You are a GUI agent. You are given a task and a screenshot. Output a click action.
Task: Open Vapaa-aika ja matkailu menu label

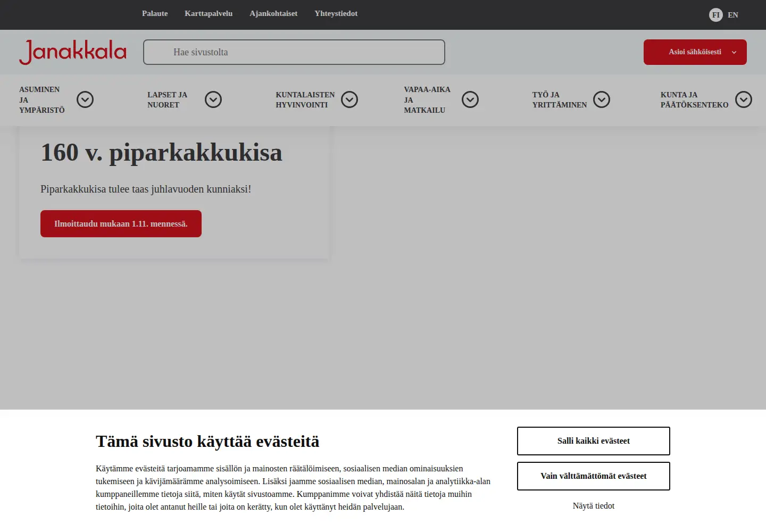(x=427, y=99)
